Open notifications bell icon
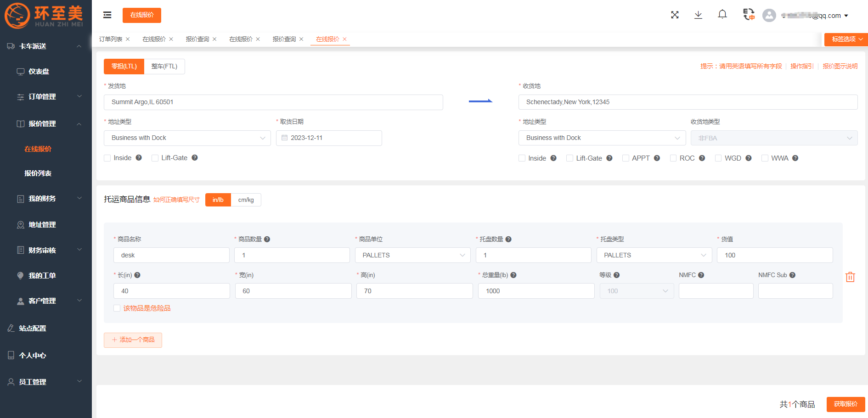Screen dimensions: 868x418 [722, 15]
